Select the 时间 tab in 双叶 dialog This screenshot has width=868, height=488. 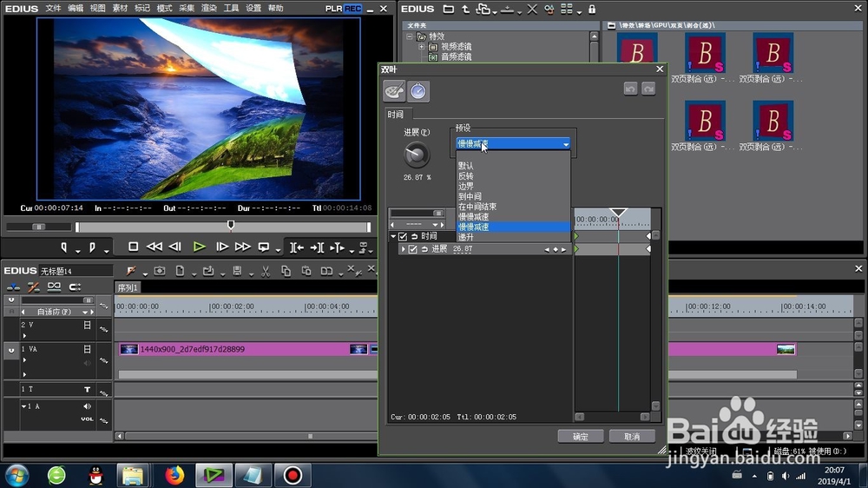[x=395, y=114]
